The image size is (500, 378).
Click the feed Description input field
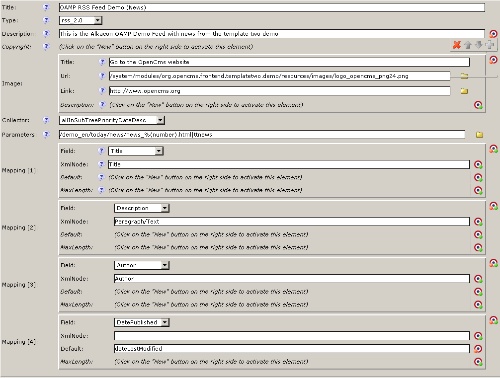272,34
